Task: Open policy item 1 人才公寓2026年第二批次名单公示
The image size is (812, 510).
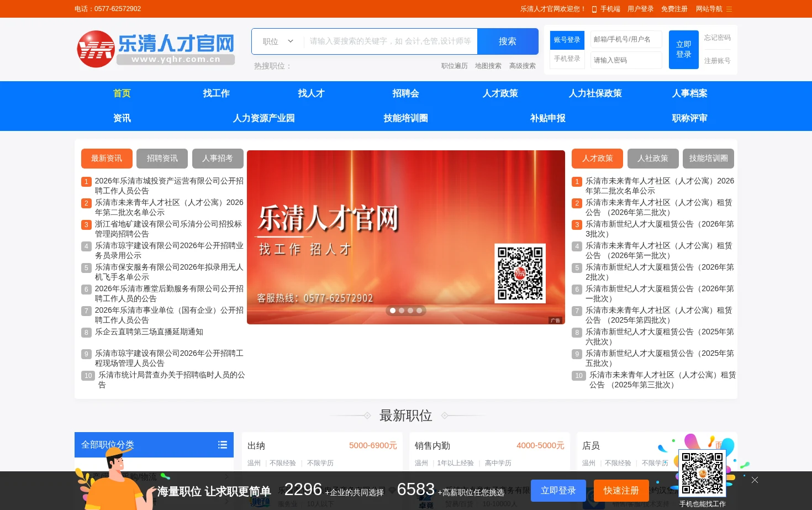Action: tap(660, 186)
